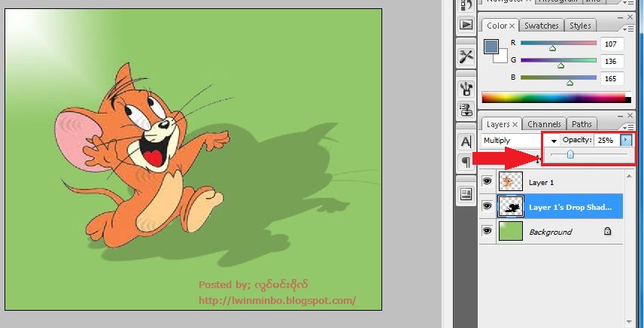Pick a color from the spectrum ramp
The width and height of the screenshot is (644, 328).
553,98
